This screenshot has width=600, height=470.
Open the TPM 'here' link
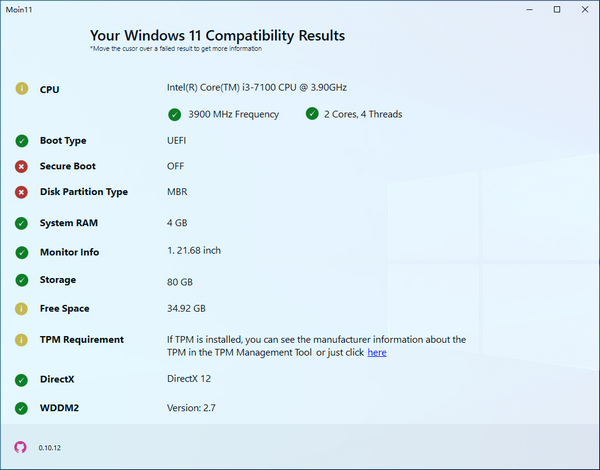[377, 352]
